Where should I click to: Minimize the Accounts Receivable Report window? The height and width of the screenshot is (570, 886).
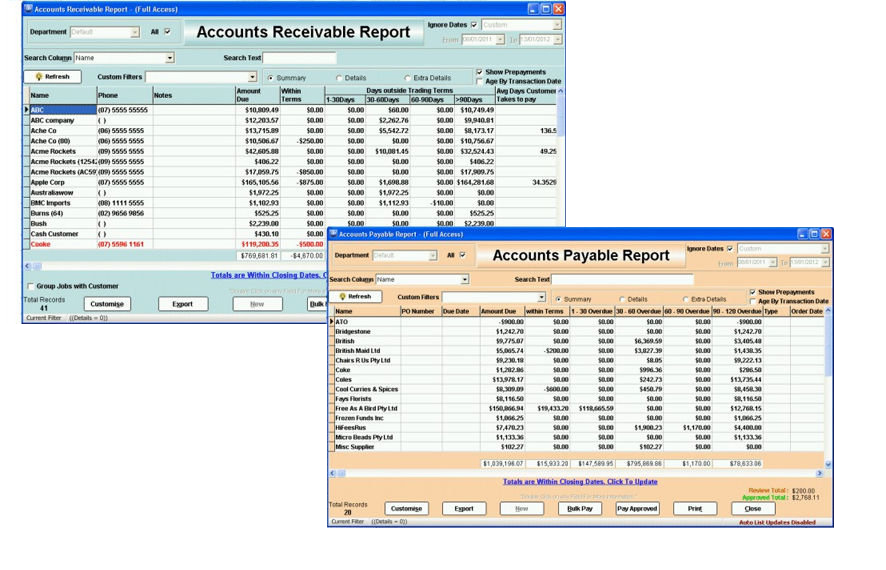pos(533,8)
